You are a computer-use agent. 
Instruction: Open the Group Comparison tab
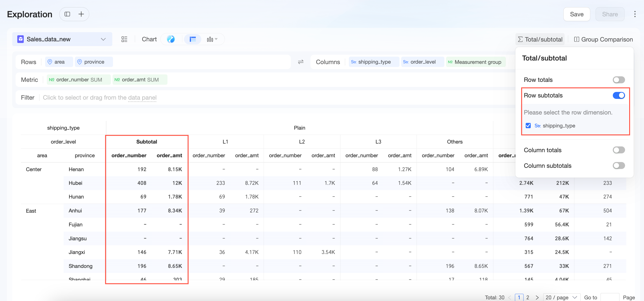point(603,40)
